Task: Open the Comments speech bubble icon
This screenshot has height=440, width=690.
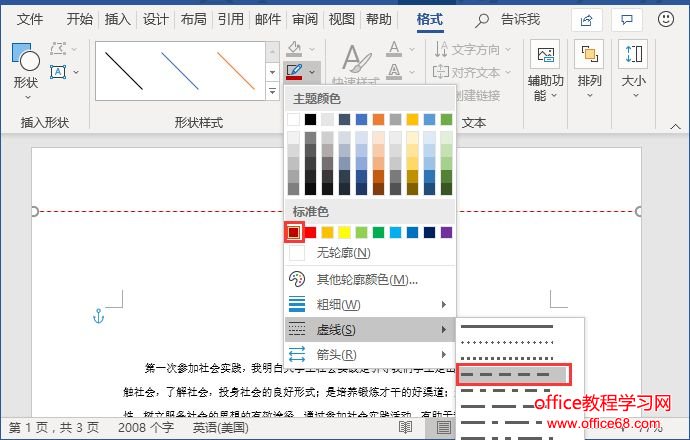Action: click(x=627, y=19)
